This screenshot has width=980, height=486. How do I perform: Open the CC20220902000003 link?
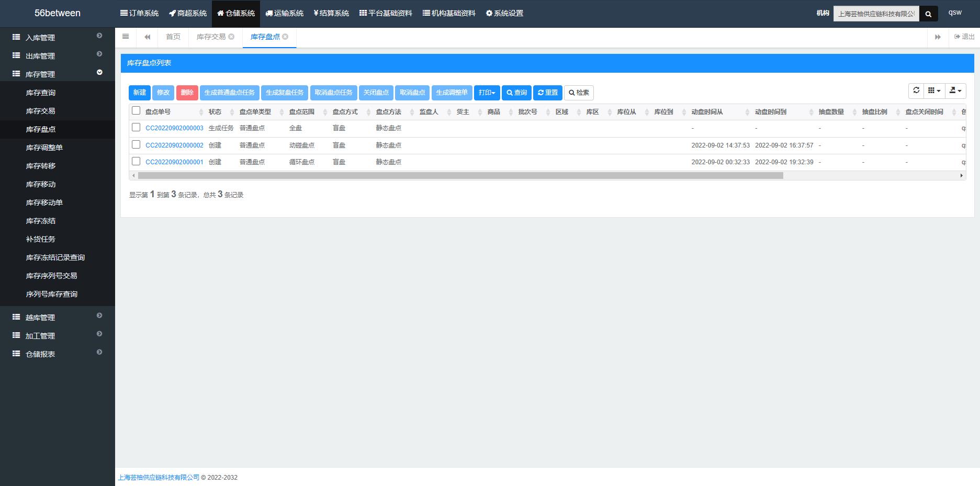pos(174,128)
